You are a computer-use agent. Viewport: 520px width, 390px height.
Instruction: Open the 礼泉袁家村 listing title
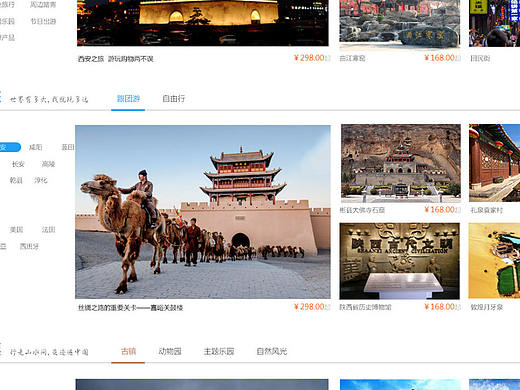[x=486, y=210]
